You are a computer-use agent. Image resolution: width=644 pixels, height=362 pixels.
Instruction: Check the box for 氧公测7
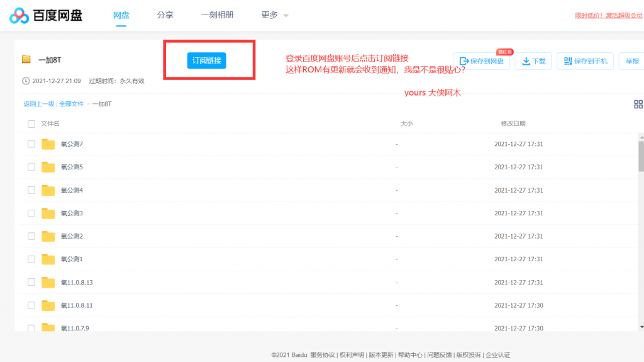click(x=31, y=144)
